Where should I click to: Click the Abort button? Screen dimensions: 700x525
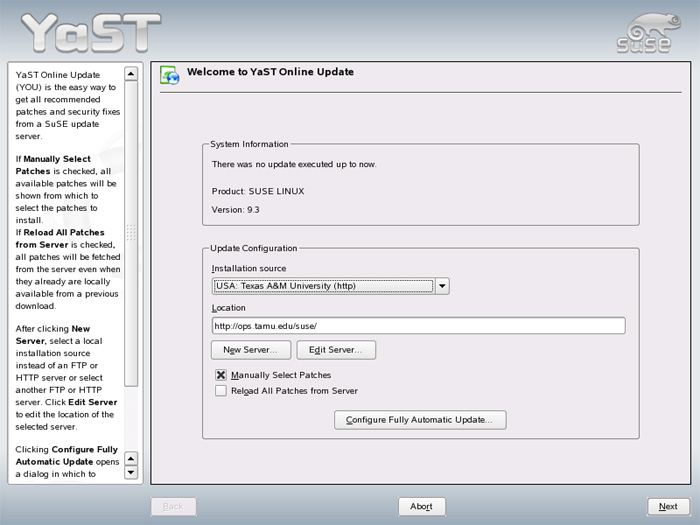pyautogui.click(x=422, y=506)
